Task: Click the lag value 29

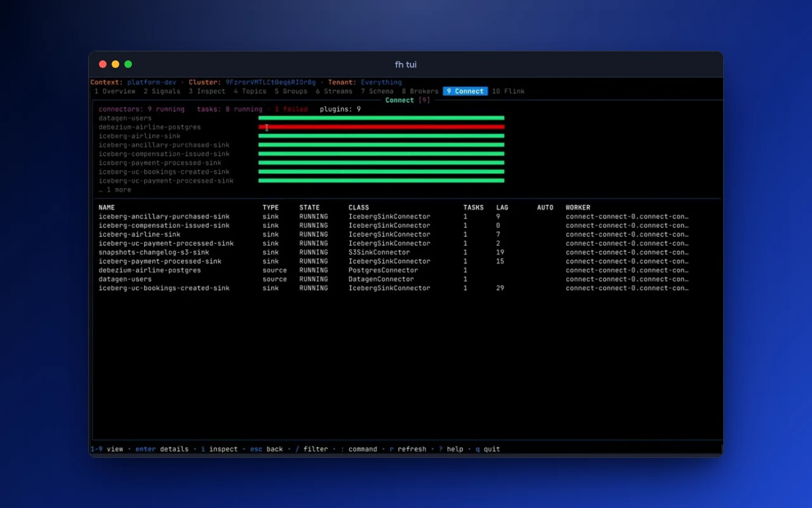Action: [x=500, y=288]
